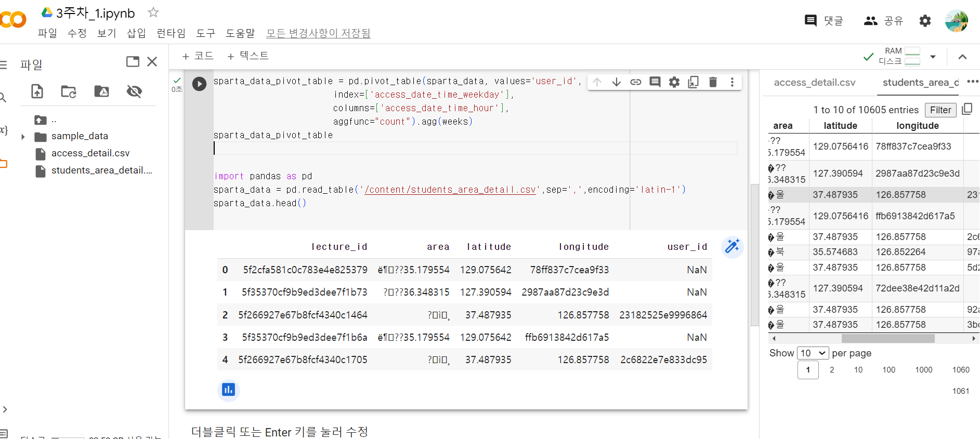The image size is (980, 439).
Task: Delete the cell with trash icon
Action: click(713, 82)
